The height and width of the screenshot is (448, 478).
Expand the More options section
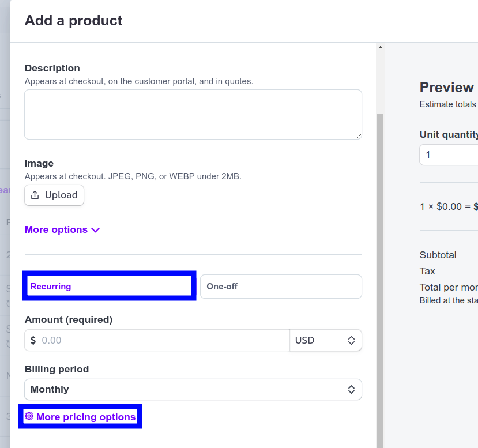tap(56, 229)
